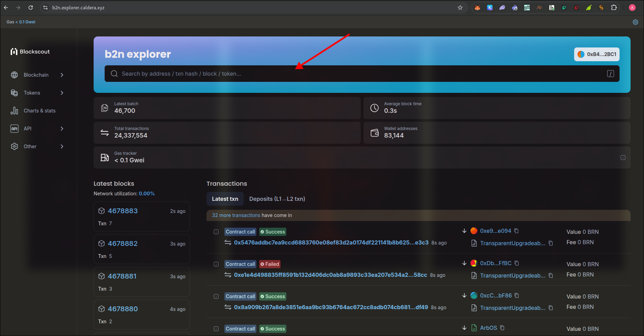
Task: Open transaction hash 0x8a909b267a8de...df49
Action: tap(331, 307)
